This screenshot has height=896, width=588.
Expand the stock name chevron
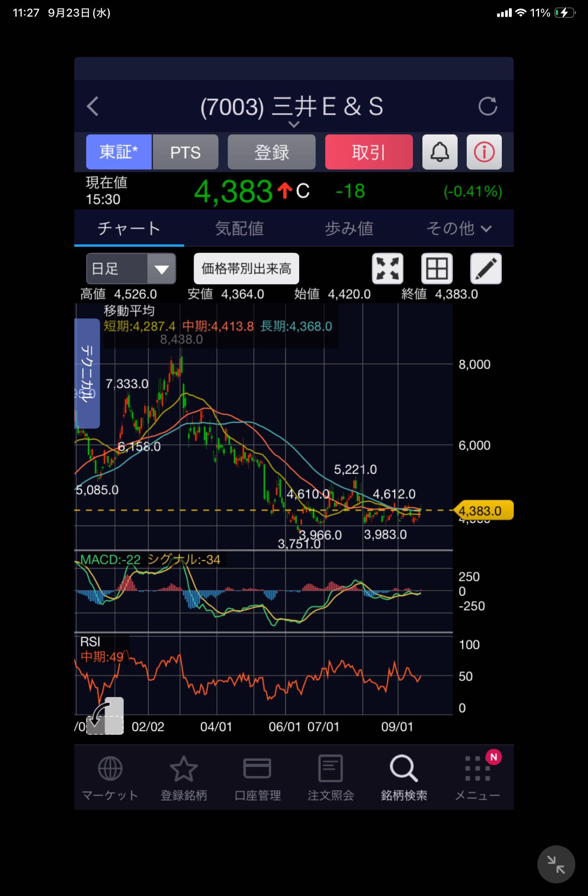click(x=294, y=124)
